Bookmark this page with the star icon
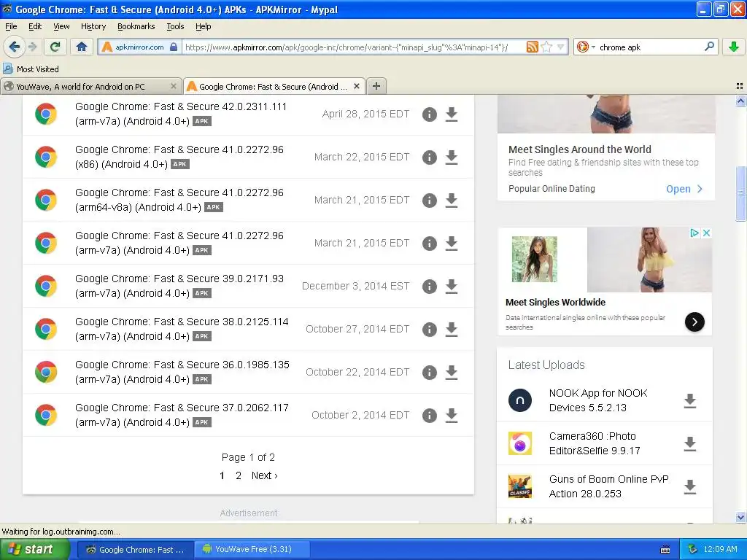This screenshot has width=747, height=560. [546, 47]
